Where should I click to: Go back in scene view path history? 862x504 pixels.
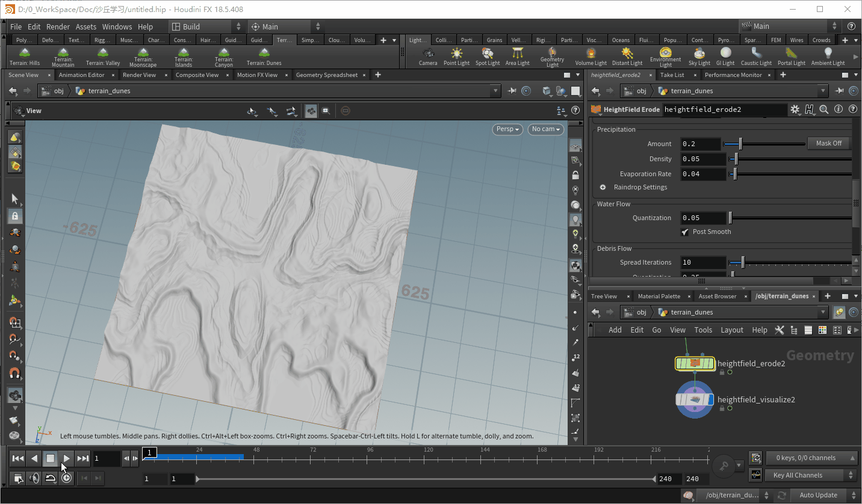(13, 91)
